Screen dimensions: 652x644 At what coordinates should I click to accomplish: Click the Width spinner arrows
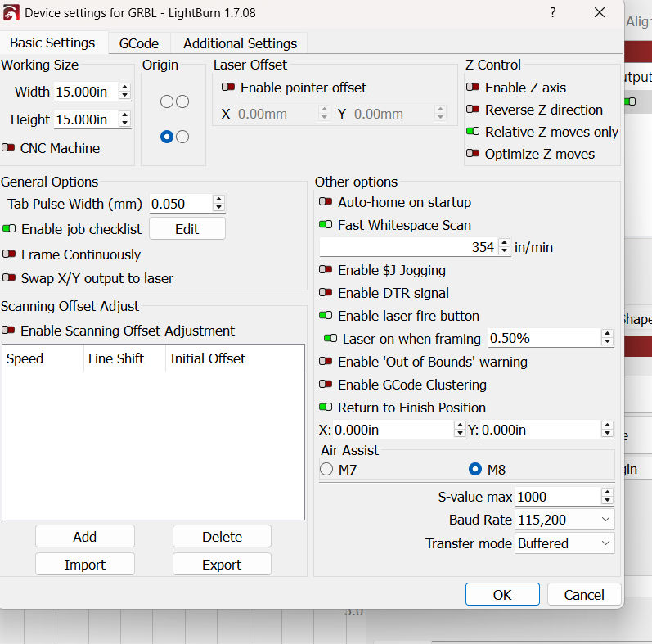point(124,91)
